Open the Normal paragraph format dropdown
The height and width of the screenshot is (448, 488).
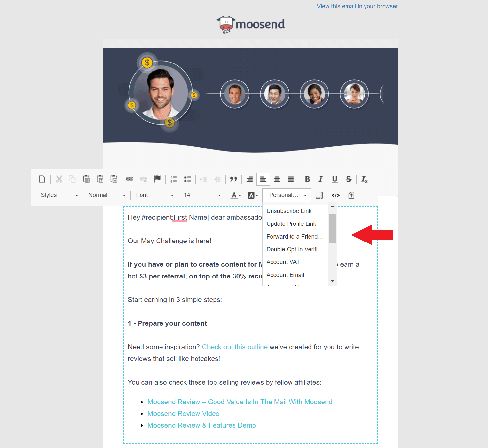(x=107, y=195)
